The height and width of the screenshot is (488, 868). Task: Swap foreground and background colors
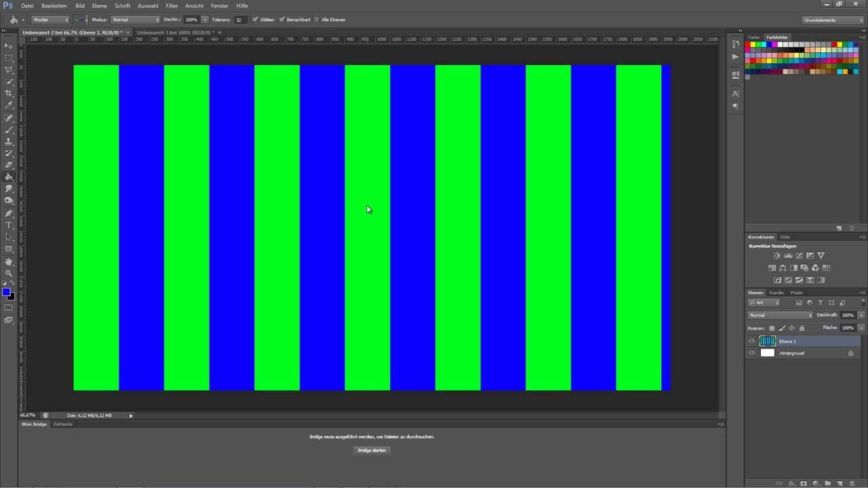[12, 284]
